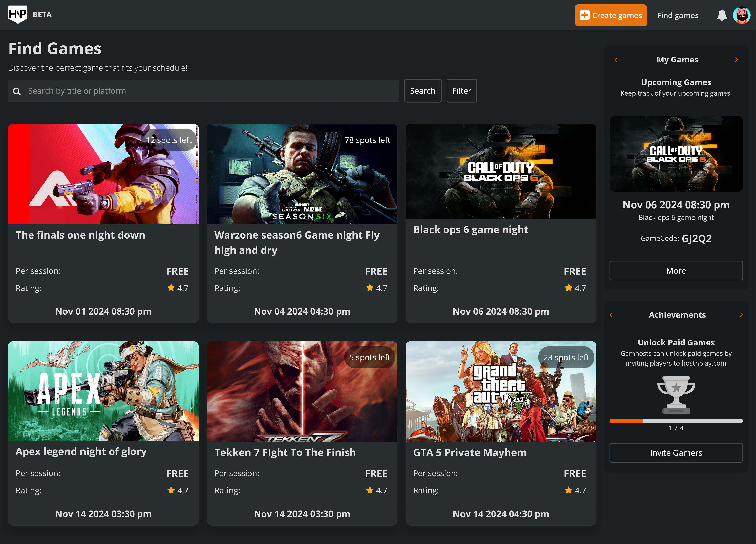Open upcoming Black Ops 6 sidebar thumbnail
Viewport: 756px width, 544px height.
[676, 154]
